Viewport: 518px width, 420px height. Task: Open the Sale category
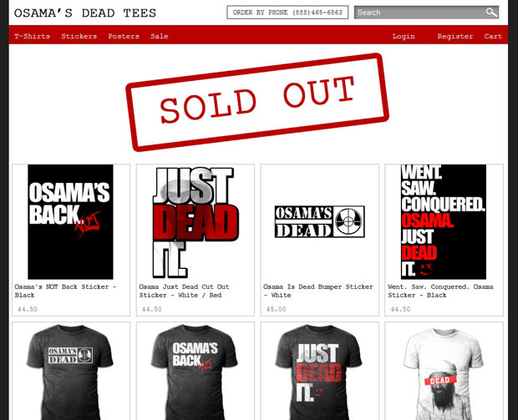(x=160, y=36)
